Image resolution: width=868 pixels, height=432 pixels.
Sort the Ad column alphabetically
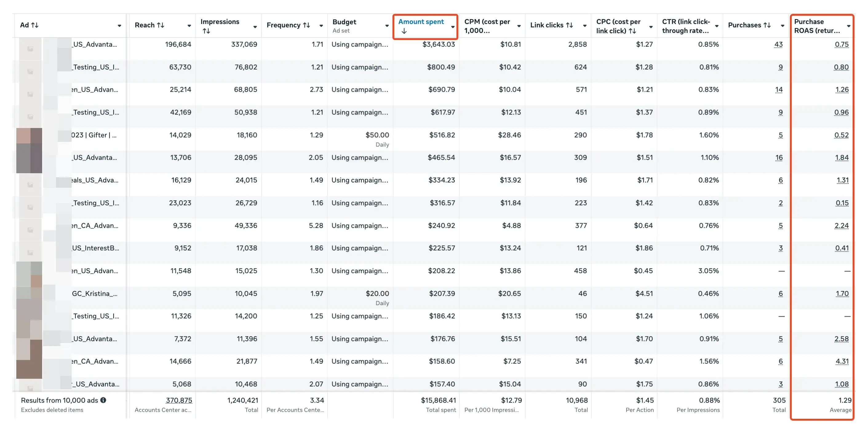click(x=36, y=25)
